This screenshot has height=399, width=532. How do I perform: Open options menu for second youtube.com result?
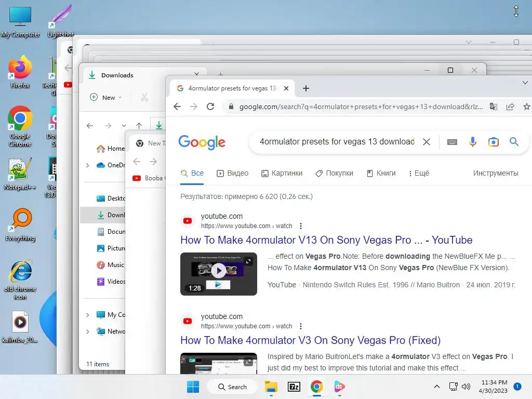coord(301,326)
